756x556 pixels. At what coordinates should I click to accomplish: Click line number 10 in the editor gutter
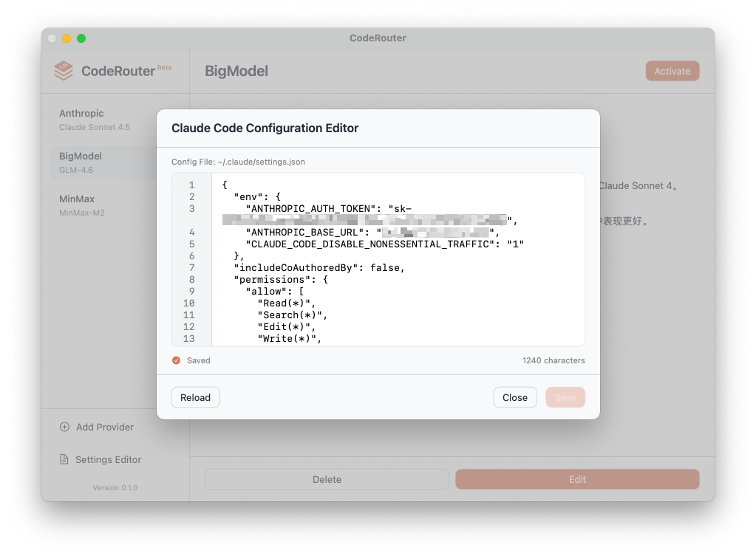point(189,303)
